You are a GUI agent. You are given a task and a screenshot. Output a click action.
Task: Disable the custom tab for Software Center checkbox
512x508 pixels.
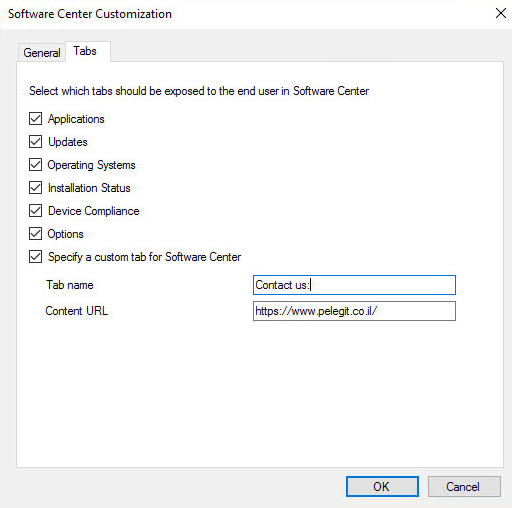(x=35, y=257)
